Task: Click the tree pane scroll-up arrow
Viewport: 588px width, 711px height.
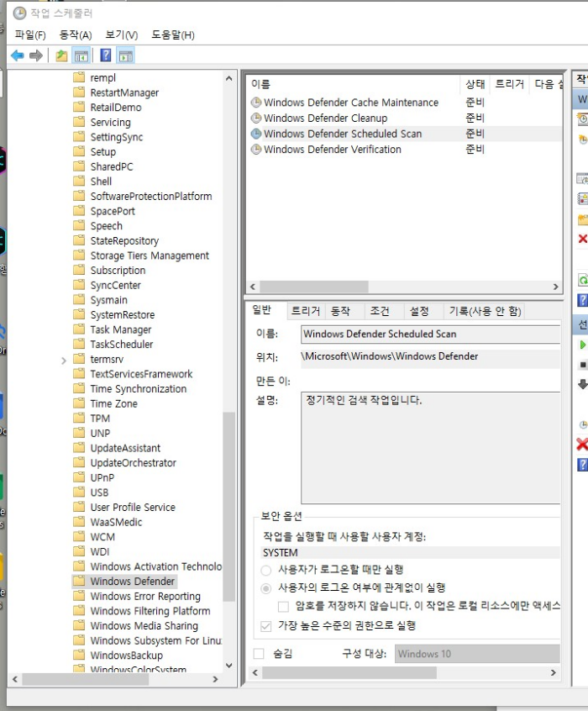Action: pos(229,78)
